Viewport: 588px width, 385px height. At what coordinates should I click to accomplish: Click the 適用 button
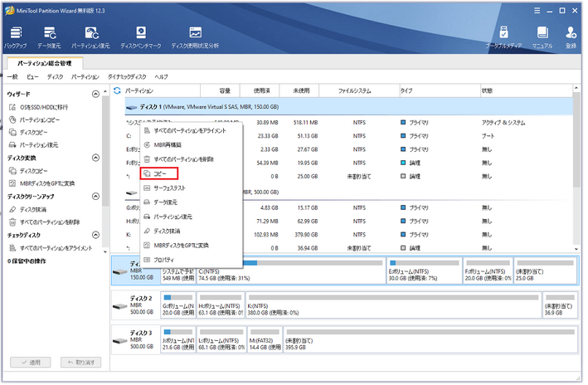click(31, 363)
